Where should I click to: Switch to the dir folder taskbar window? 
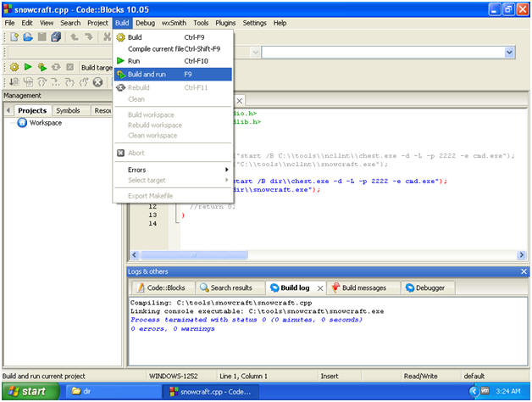coord(112,392)
